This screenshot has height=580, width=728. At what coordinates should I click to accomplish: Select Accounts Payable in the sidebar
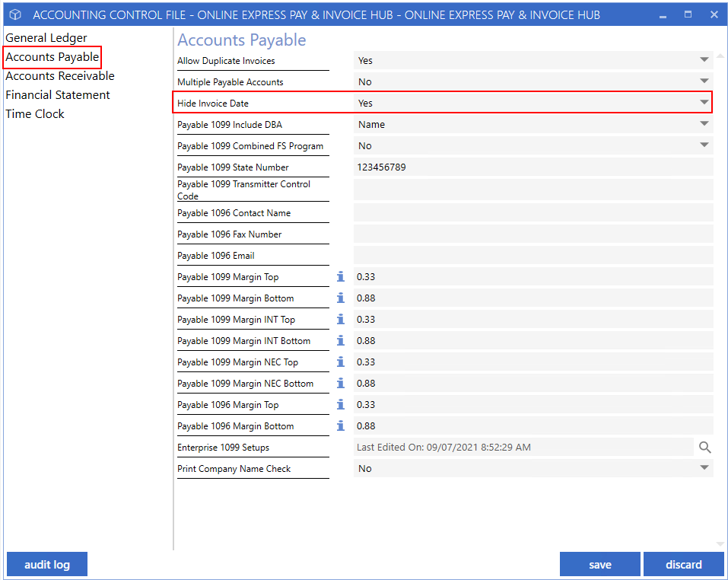[x=52, y=56]
